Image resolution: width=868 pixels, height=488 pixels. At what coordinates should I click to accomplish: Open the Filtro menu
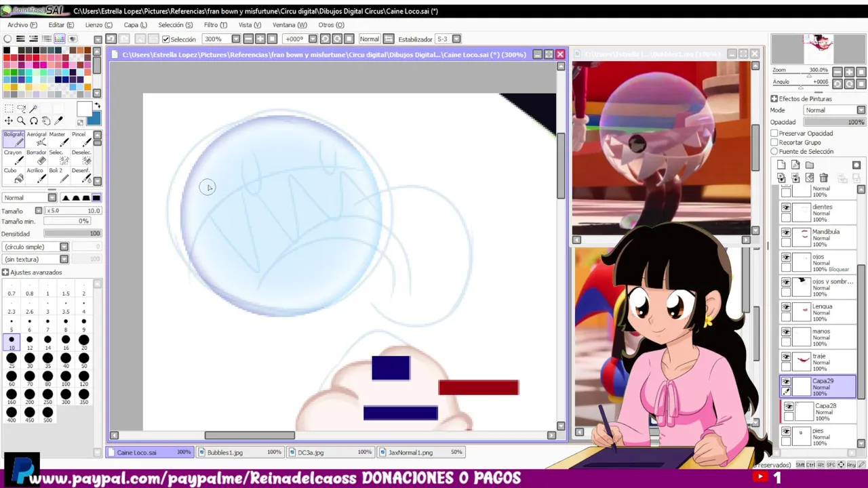pyautogui.click(x=216, y=25)
